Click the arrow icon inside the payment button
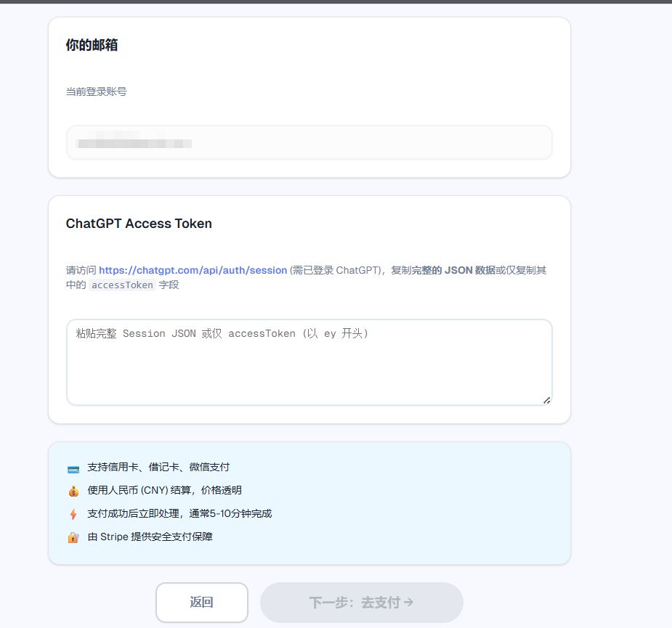This screenshot has width=672, height=628. 408,602
